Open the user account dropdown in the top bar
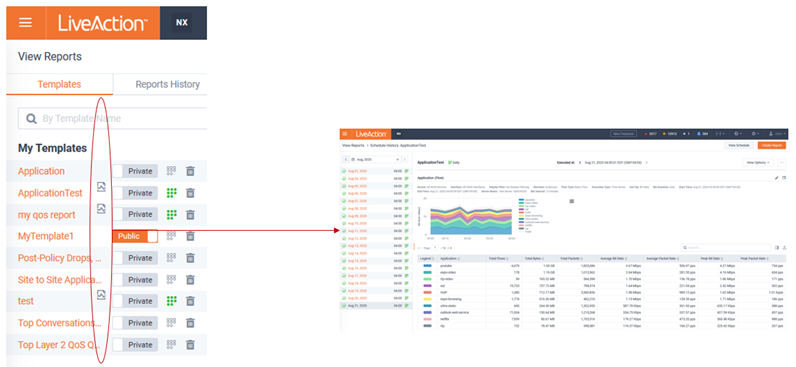Screen dimensions: 796x367 (x=778, y=134)
